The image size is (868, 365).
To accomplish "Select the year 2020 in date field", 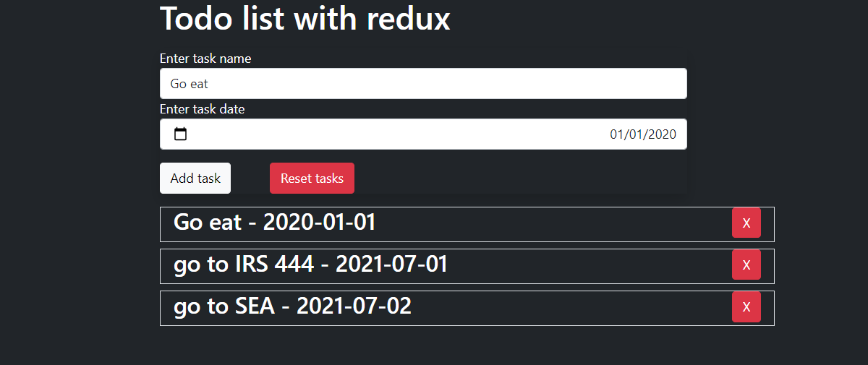I will 663,134.
